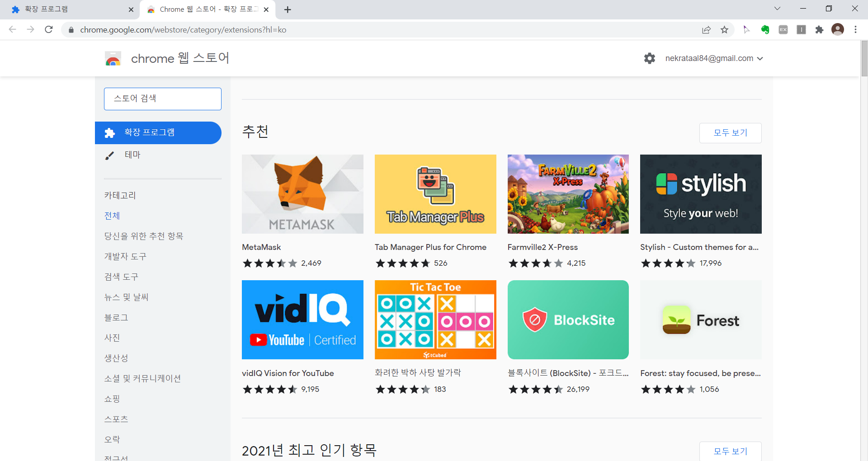Viewport: 868px width, 461px height.
Task: Click the 화려한 박하 사탕 발가락 title
Action: coord(418,373)
